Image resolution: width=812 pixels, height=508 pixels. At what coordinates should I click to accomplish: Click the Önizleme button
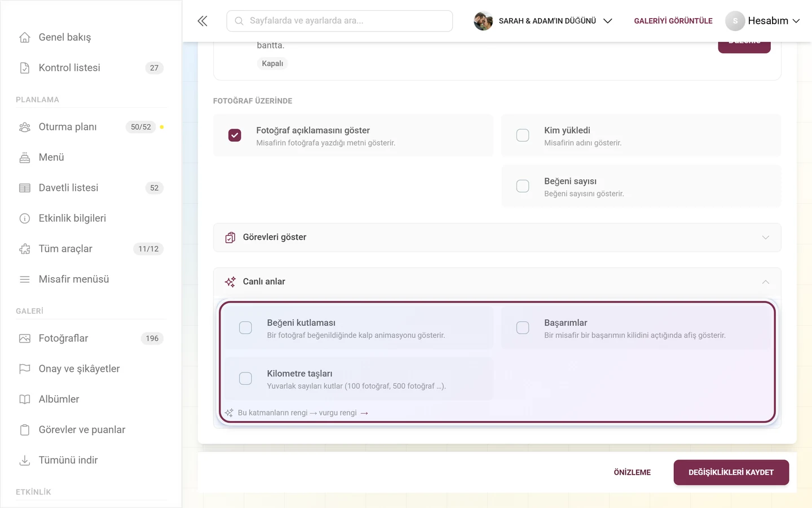pos(632,472)
